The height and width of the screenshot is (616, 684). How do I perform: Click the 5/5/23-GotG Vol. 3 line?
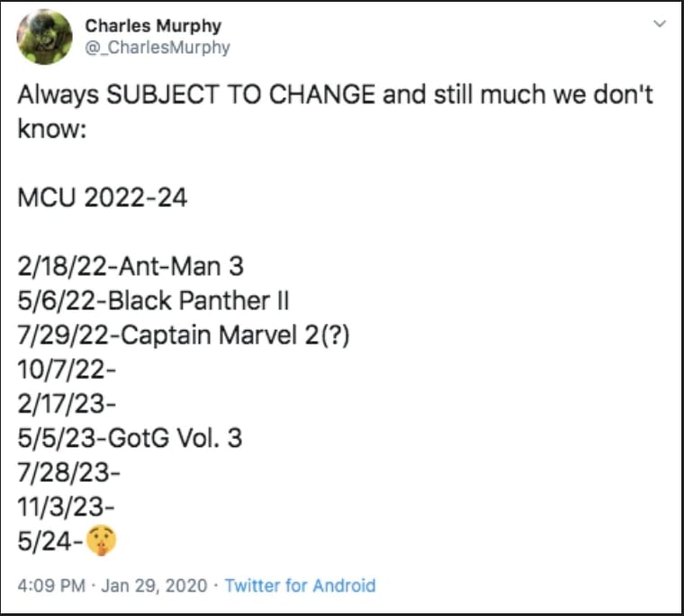tap(130, 438)
